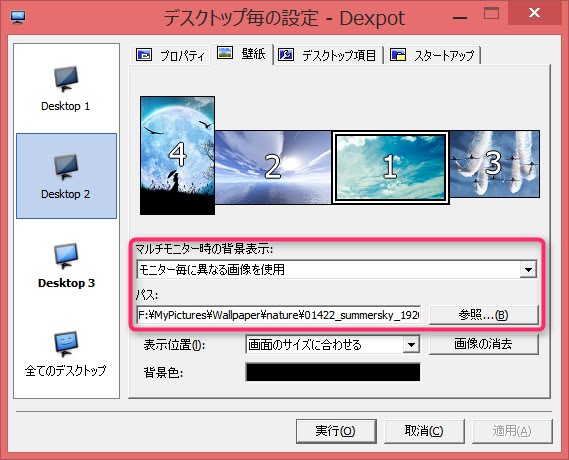Switch to the 壁紙 tab

pyautogui.click(x=242, y=54)
